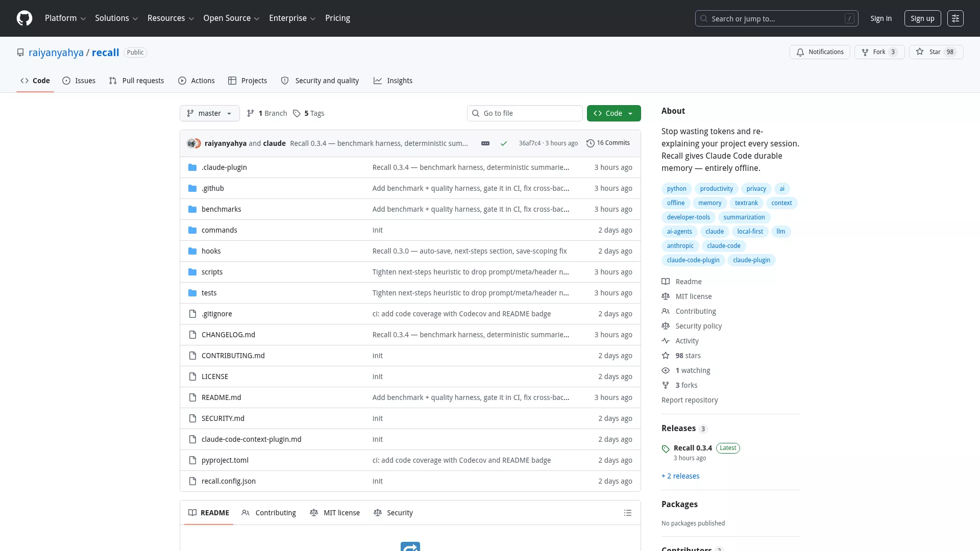980x551 pixels.
Task: Click the python topic tag
Action: coord(677,189)
